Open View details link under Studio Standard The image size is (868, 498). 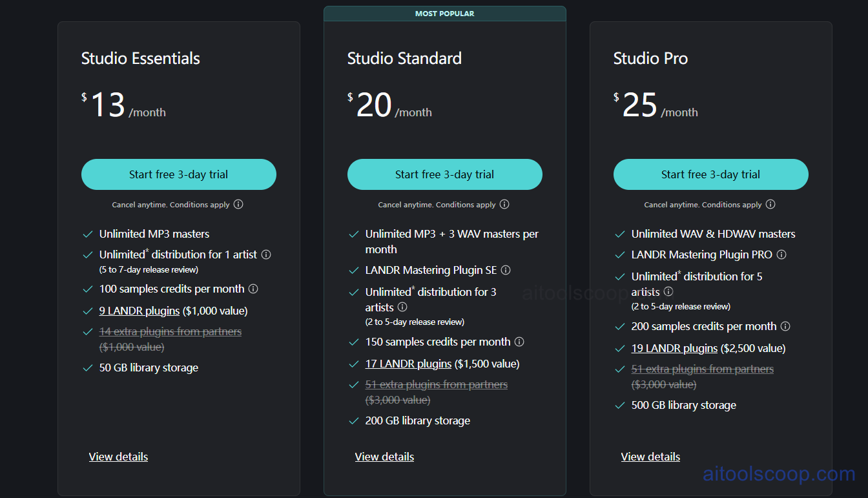click(x=384, y=457)
